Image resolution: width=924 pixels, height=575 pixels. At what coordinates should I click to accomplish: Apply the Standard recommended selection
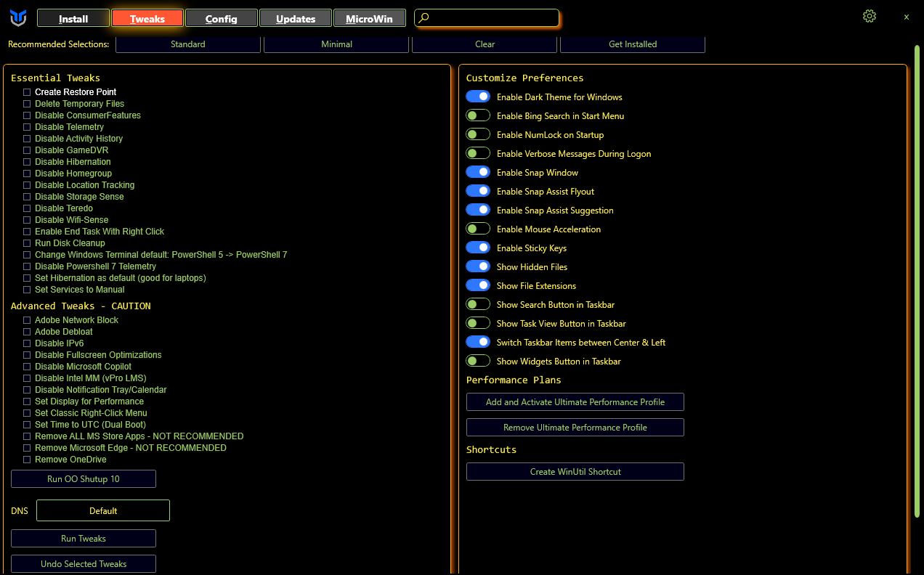coord(188,44)
